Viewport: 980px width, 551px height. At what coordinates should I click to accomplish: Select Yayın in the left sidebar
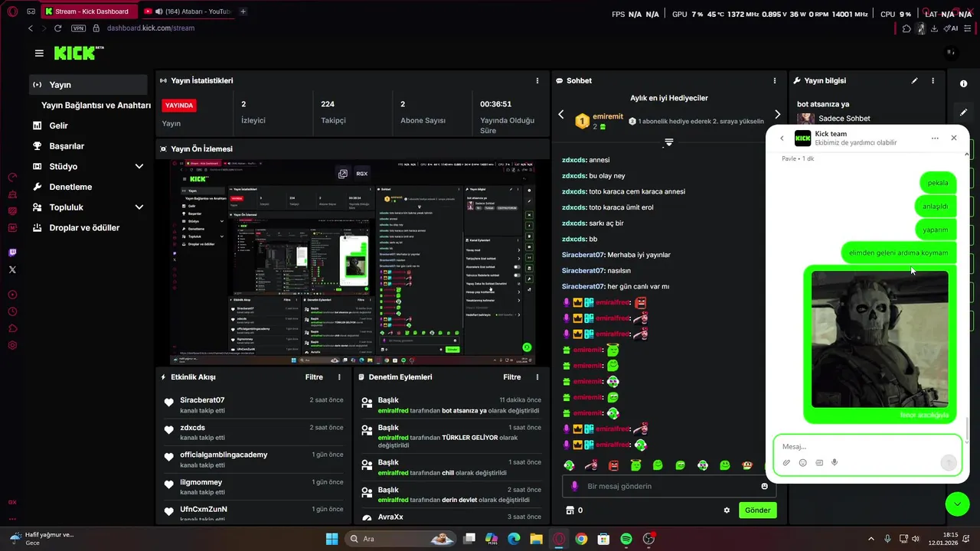[88, 85]
